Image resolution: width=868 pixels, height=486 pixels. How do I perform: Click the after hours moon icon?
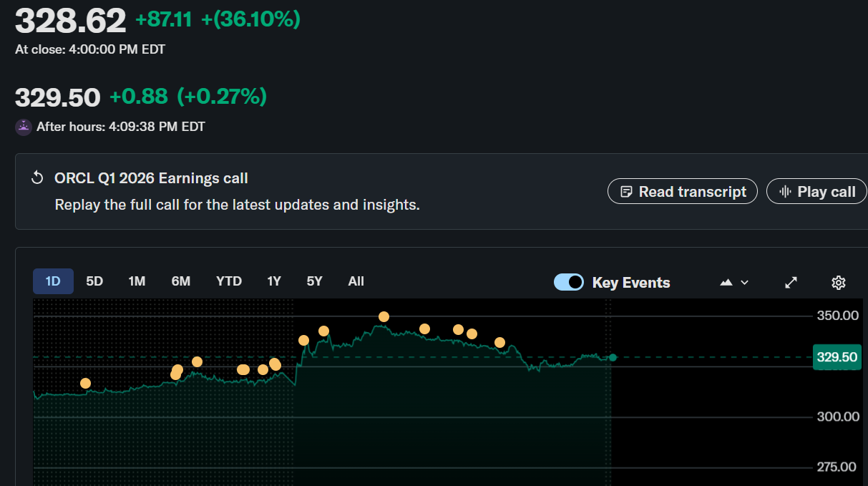24,127
